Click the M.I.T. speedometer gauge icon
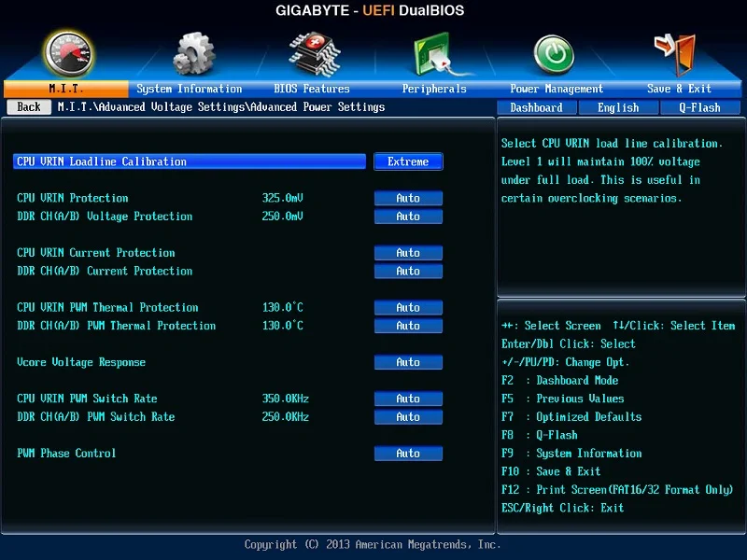This screenshot has height=560, width=747. (x=68, y=54)
